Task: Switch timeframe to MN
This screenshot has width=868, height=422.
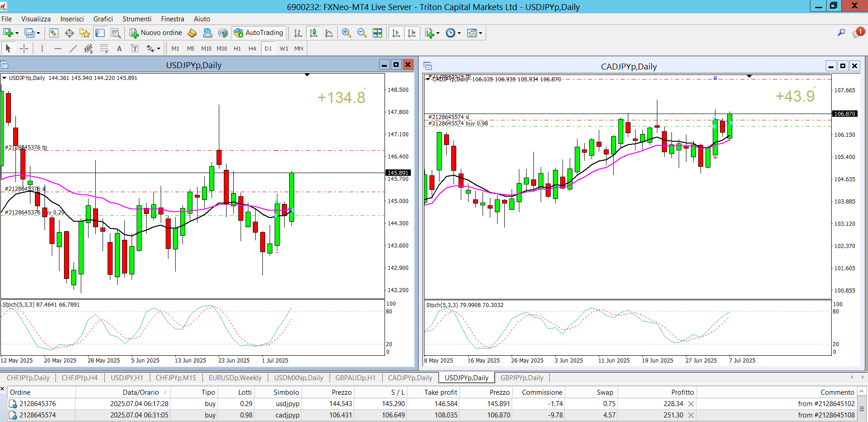Action: [x=299, y=49]
